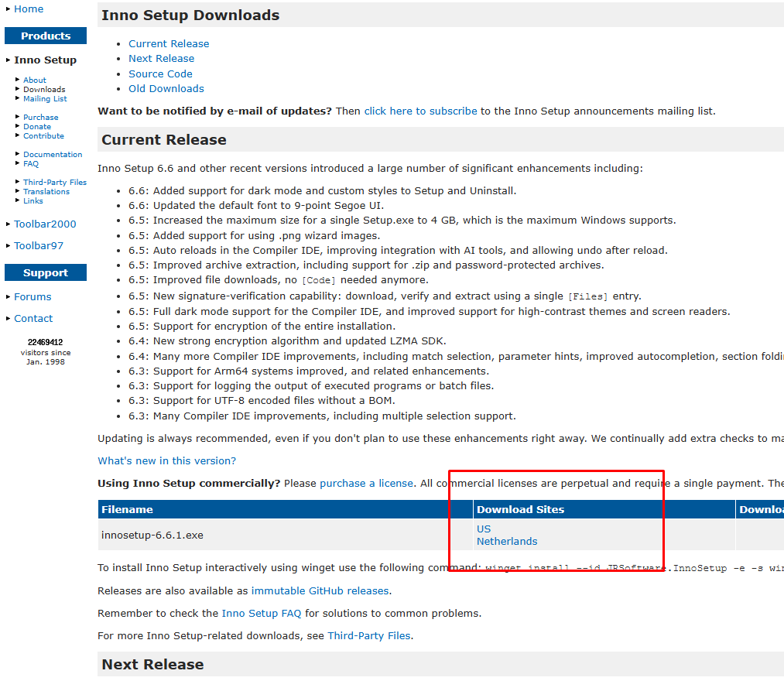Click the 'Auto reloads in Compiler IDE' bullet
The image size is (784, 681).
[398, 251]
